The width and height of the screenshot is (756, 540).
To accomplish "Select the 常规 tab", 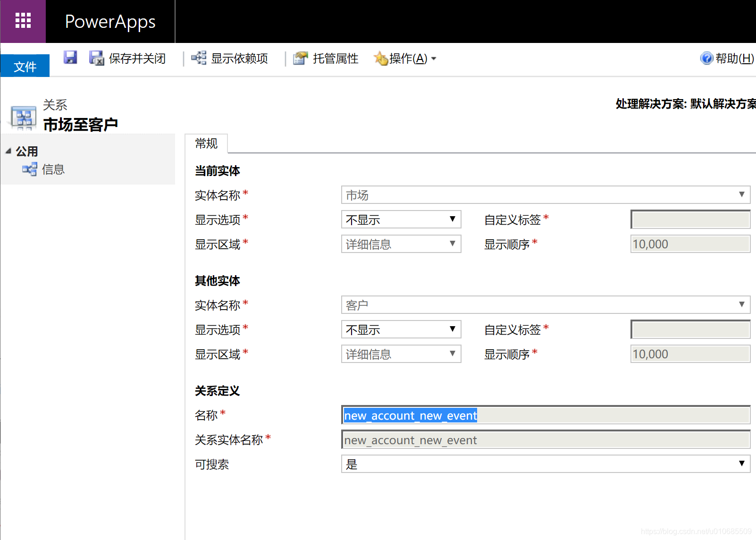I will click(206, 143).
